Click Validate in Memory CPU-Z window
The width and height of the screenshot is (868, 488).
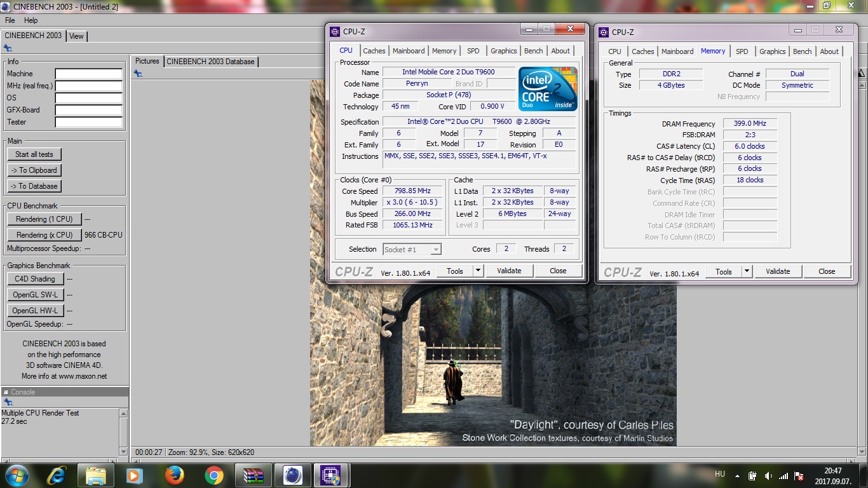point(778,271)
